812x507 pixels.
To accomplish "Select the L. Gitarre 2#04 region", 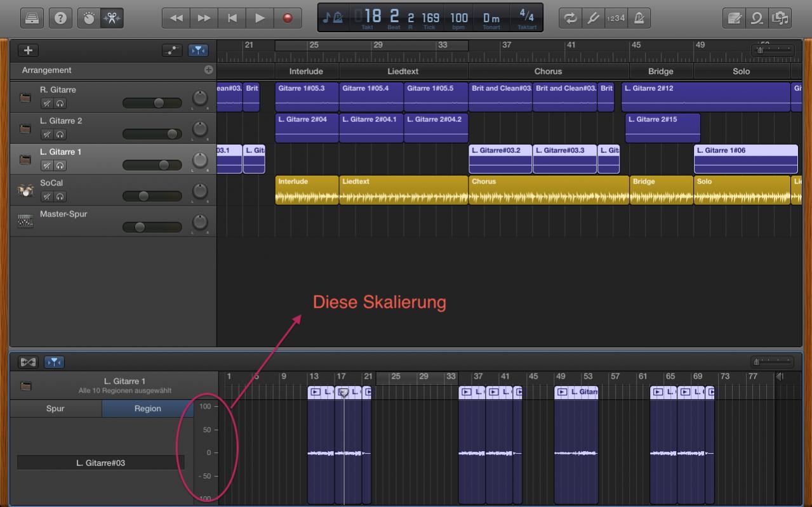I will (x=307, y=128).
